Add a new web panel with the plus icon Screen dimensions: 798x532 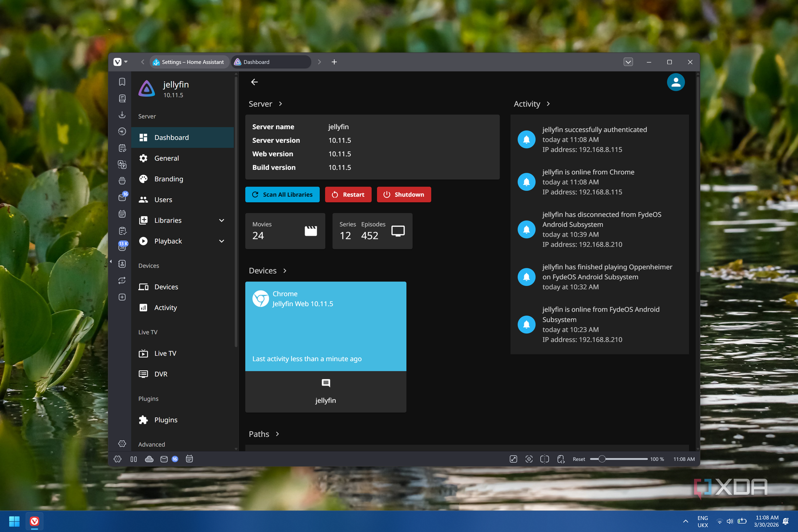(x=122, y=297)
